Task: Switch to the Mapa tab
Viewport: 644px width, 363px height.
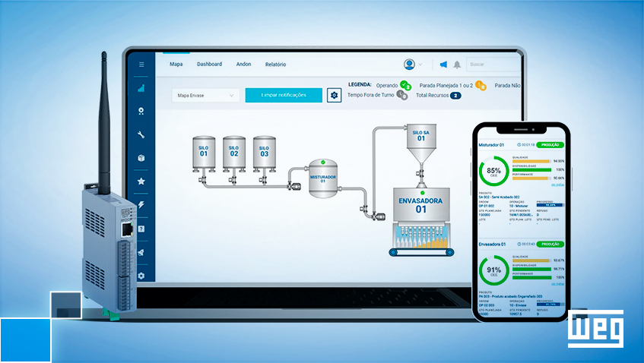Action: pyautogui.click(x=176, y=65)
